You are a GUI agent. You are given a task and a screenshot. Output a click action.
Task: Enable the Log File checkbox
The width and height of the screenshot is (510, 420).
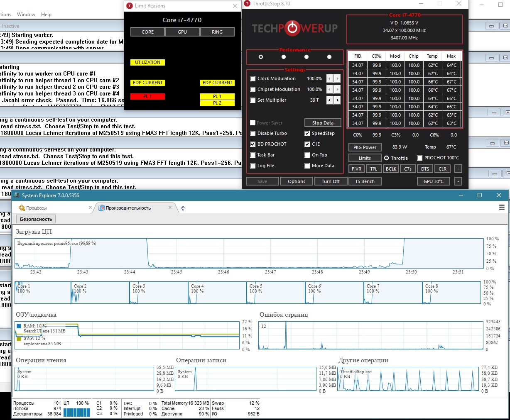pyautogui.click(x=253, y=166)
